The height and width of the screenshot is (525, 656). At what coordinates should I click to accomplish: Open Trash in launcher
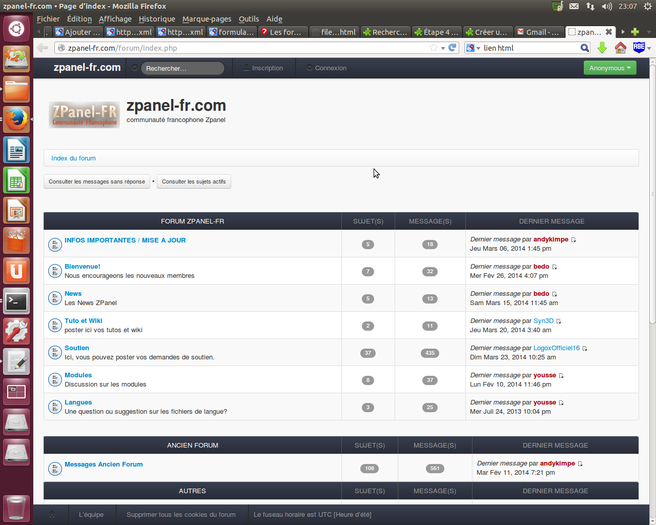click(16, 508)
